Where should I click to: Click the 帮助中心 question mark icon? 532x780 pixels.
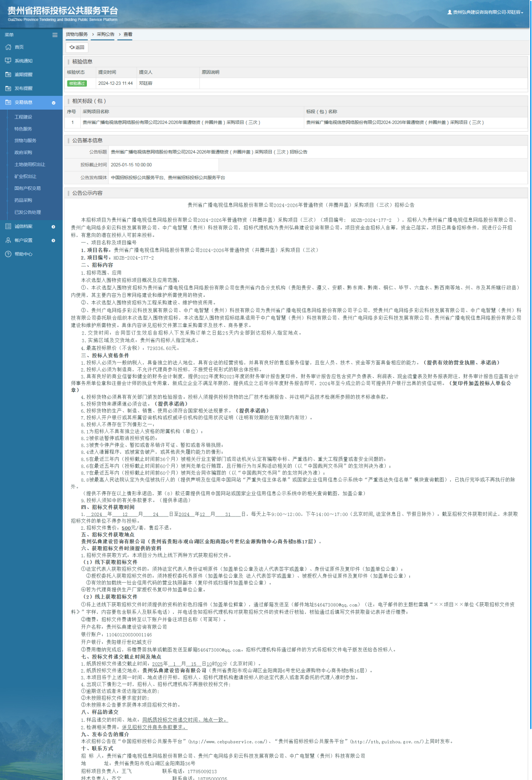pyautogui.click(x=8, y=254)
